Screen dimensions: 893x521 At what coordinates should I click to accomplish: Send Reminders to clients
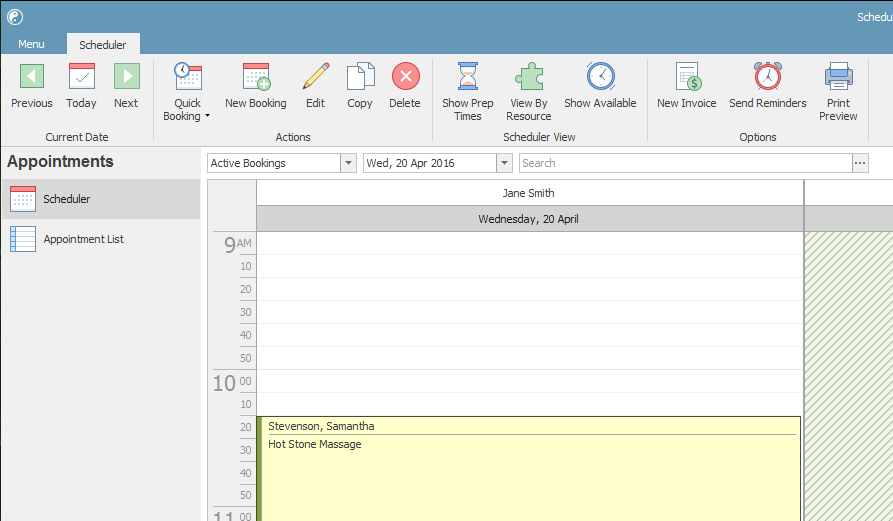point(768,86)
